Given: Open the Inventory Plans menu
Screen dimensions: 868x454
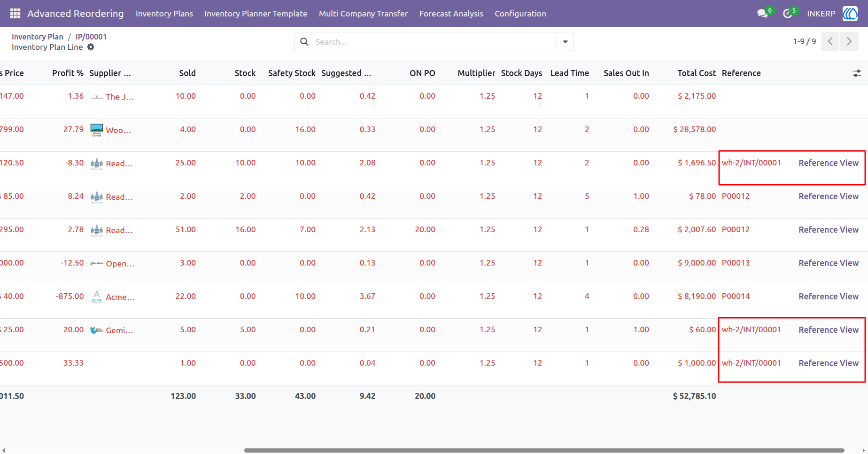Looking at the screenshot, I should click(x=164, y=14).
